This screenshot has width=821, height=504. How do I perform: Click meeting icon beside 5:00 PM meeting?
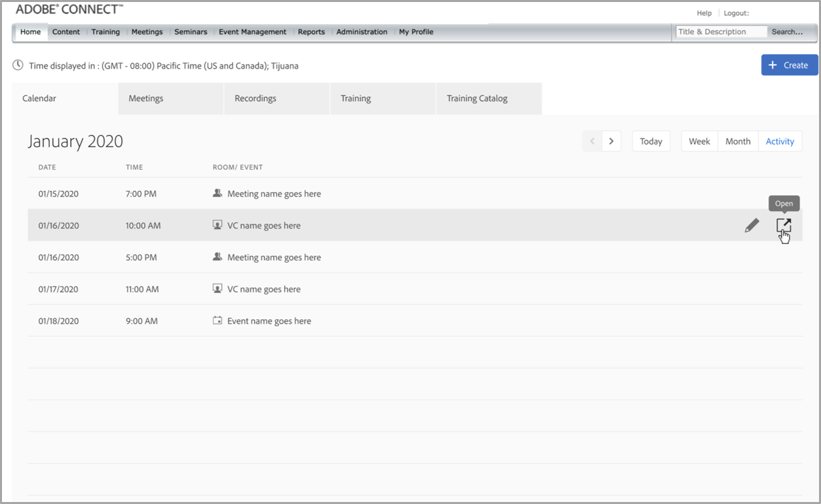217,257
